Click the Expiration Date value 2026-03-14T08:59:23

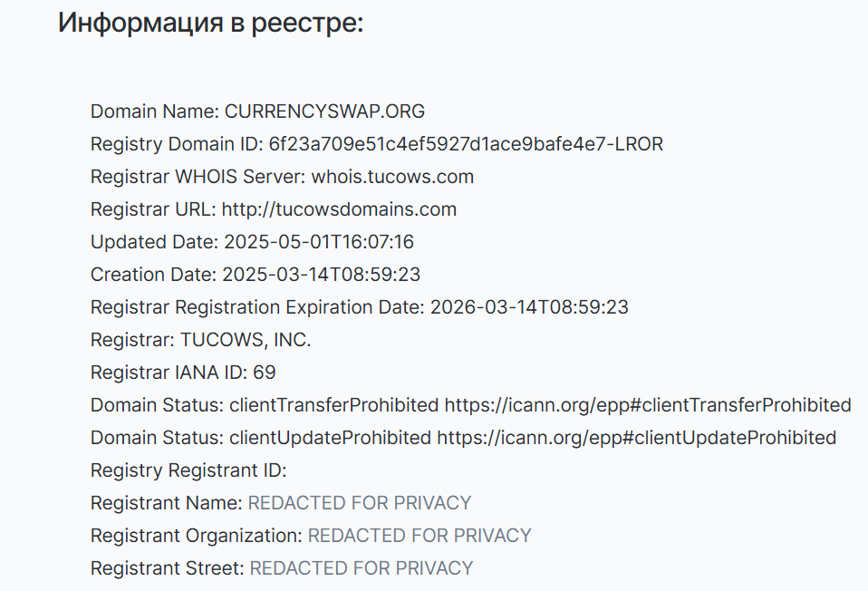pyautogui.click(x=529, y=307)
